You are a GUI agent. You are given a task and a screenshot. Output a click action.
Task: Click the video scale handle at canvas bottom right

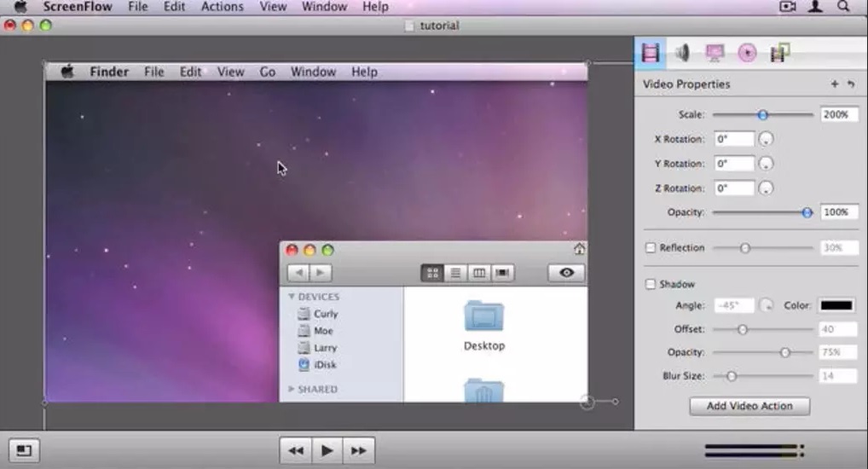tap(587, 402)
